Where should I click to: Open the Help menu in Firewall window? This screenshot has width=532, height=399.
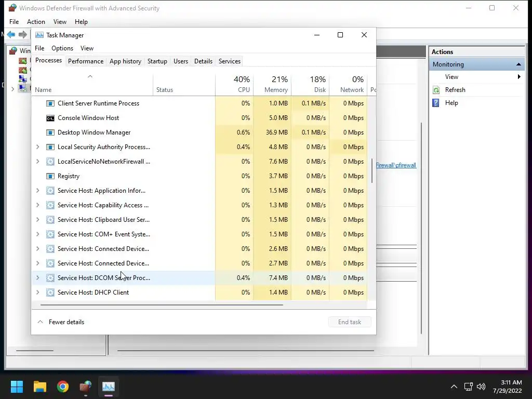point(81,22)
